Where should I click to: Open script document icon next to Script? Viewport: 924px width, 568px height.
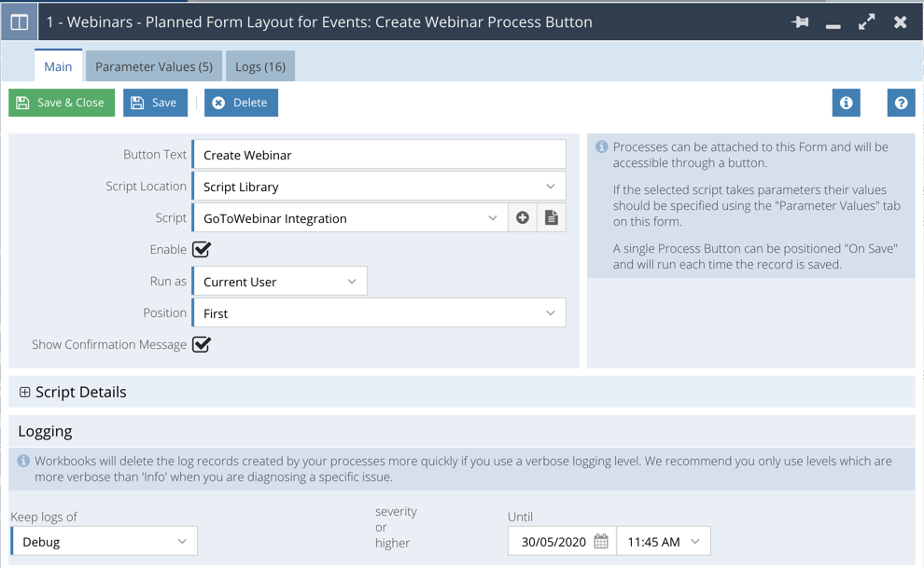pos(552,218)
